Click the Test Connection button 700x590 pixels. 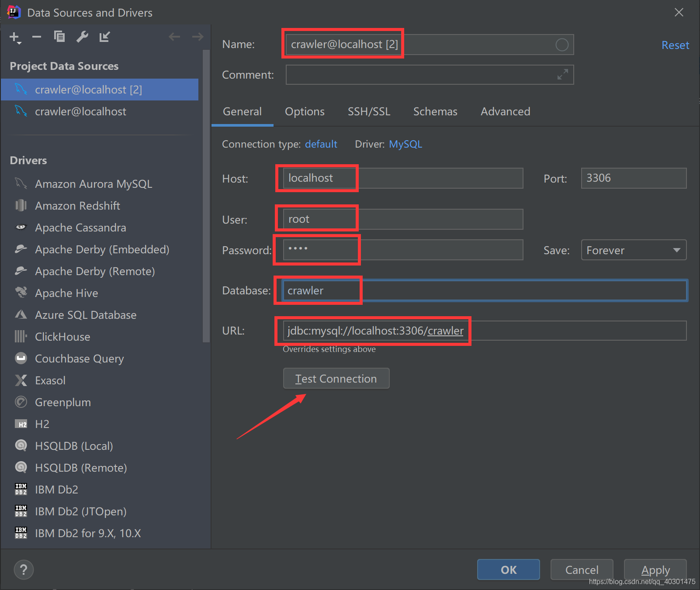[x=336, y=378]
